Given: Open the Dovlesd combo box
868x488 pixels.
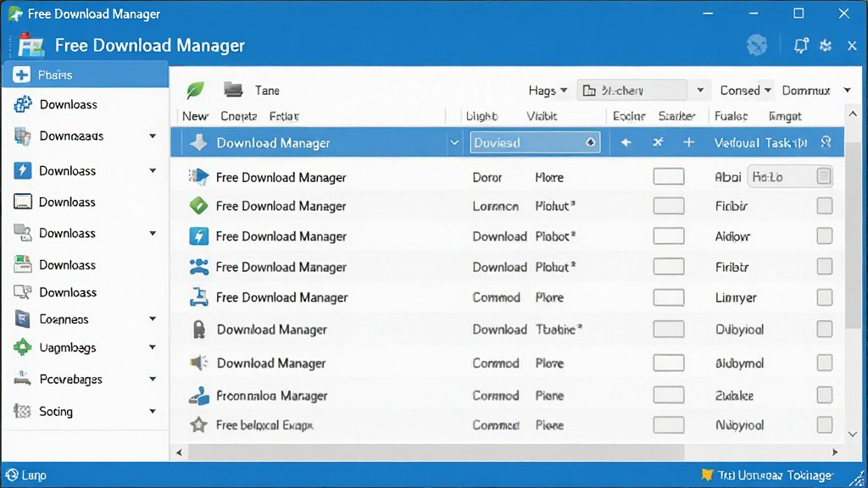Looking at the screenshot, I should tap(535, 142).
